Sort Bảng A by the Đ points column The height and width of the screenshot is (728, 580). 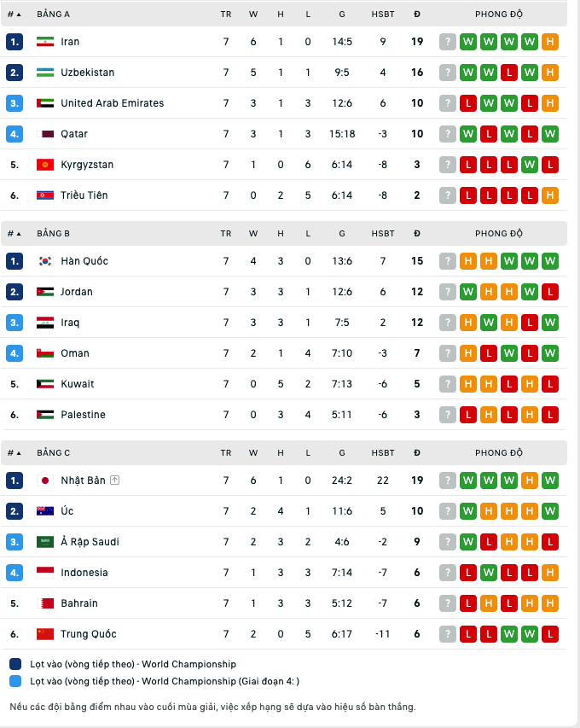(417, 15)
